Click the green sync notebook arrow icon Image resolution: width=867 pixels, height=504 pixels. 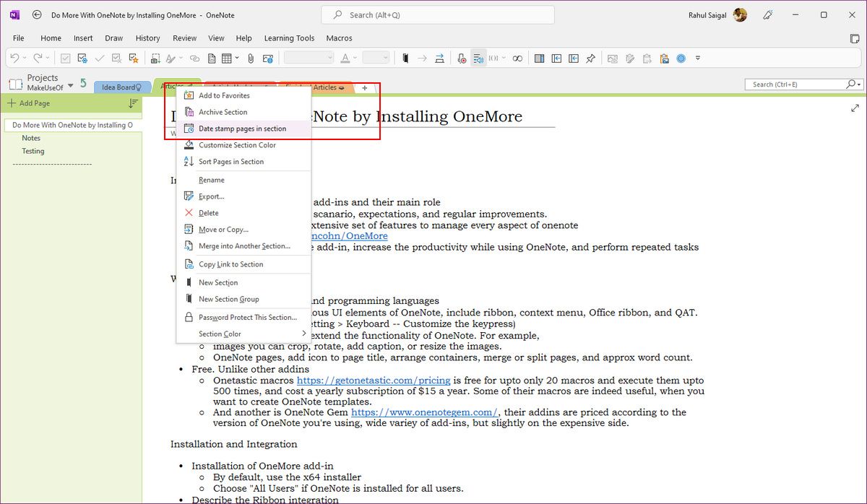pos(83,84)
